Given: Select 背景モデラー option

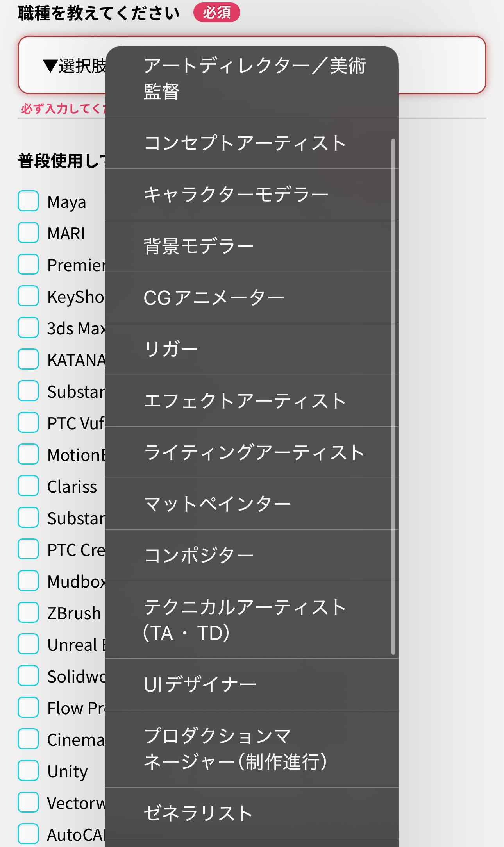Looking at the screenshot, I should 252,246.
